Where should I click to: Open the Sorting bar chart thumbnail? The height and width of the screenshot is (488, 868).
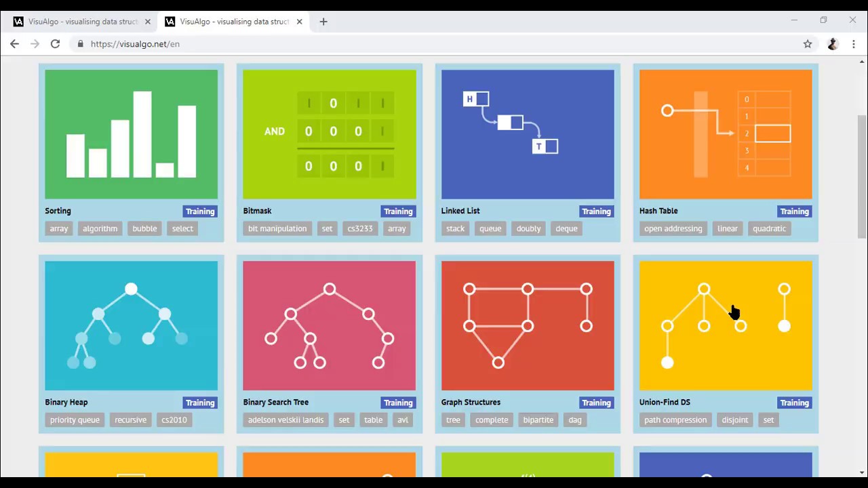tap(132, 134)
